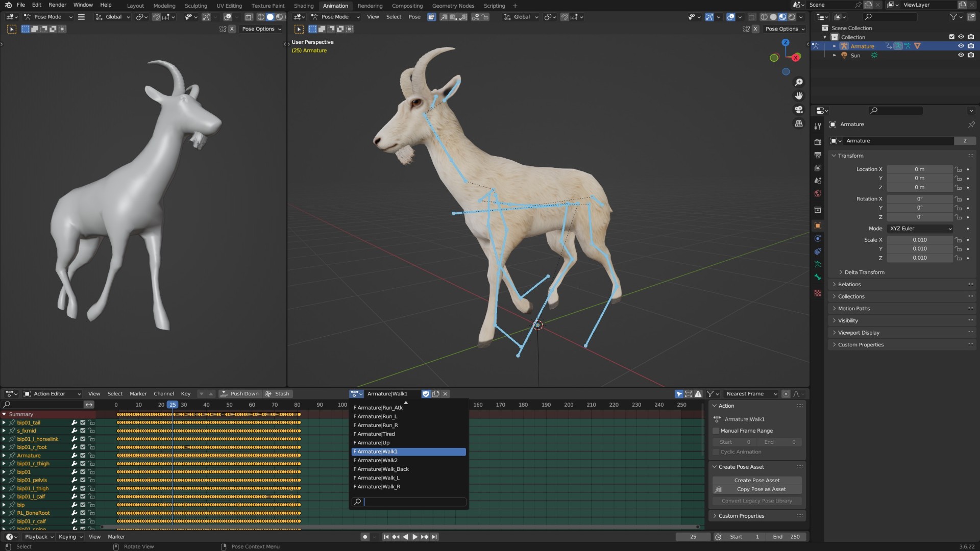Toggle bip01_tail channel mute checkbox
The width and height of the screenshot is (980, 551).
(x=83, y=422)
